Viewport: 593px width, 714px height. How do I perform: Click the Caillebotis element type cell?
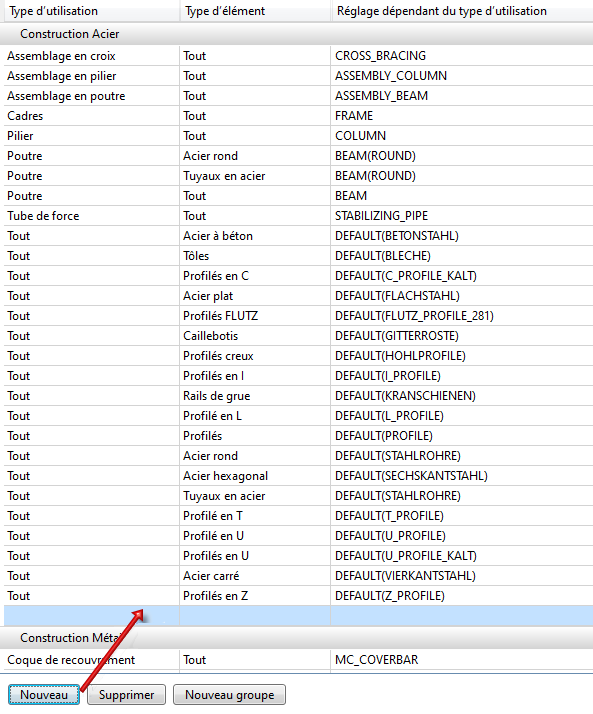pos(255,336)
